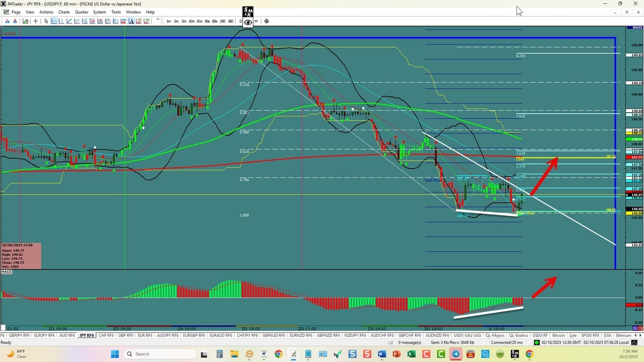Screen dimensions: 644x362
Task: Open the Charts menu
Action: (64, 12)
